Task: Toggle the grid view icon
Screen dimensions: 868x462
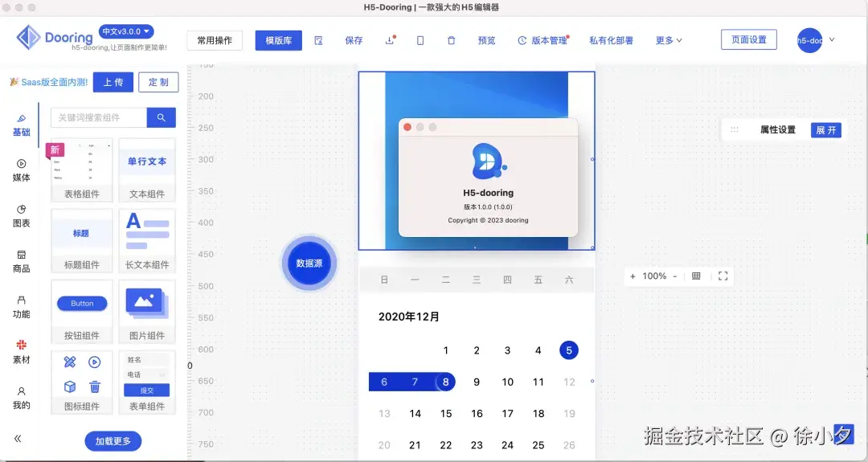Action: click(696, 276)
